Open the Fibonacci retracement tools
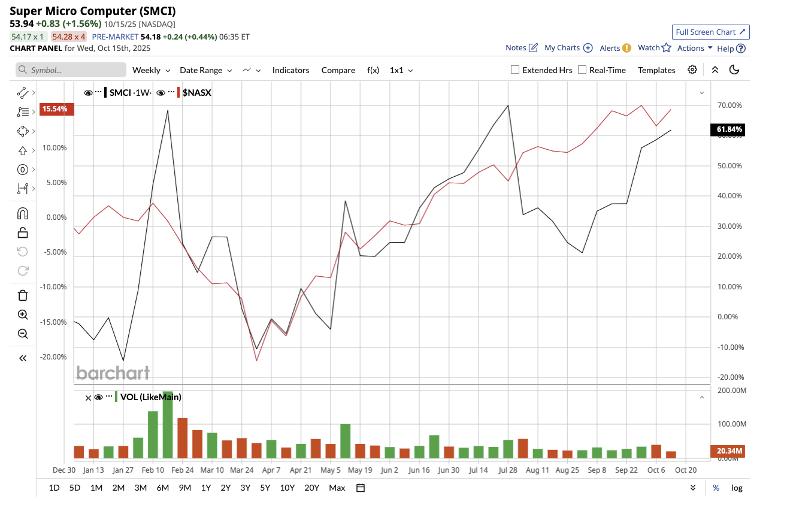Screen dimensions: 793x532 23,112
